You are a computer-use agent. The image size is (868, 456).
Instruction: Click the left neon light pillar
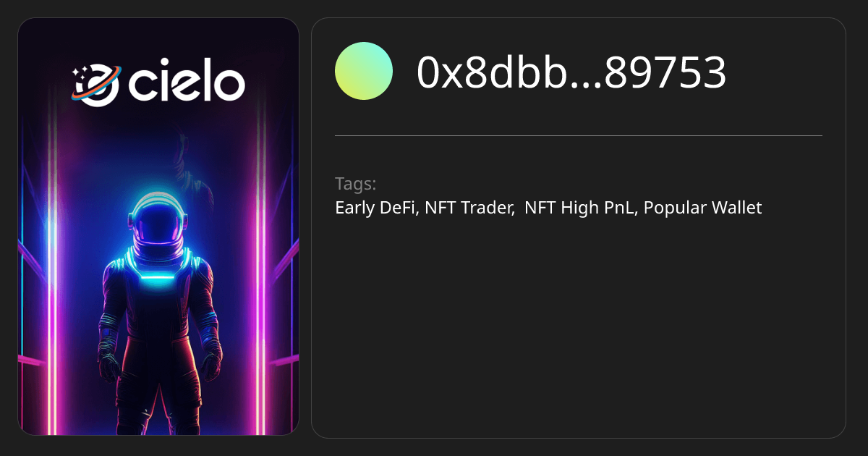tap(51, 290)
